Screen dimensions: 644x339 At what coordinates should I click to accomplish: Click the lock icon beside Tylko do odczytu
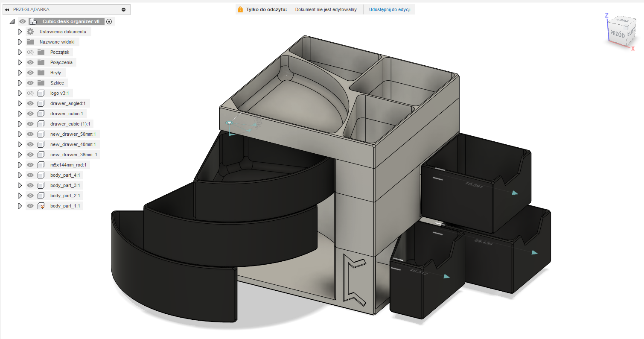pyautogui.click(x=240, y=9)
